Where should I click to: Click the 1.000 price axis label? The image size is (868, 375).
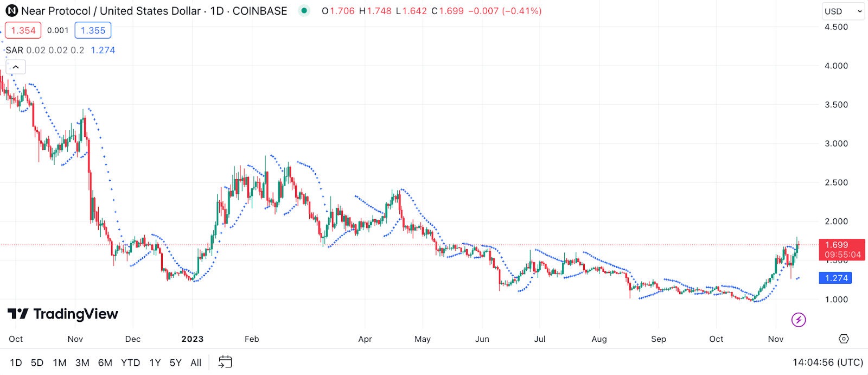click(836, 299)
